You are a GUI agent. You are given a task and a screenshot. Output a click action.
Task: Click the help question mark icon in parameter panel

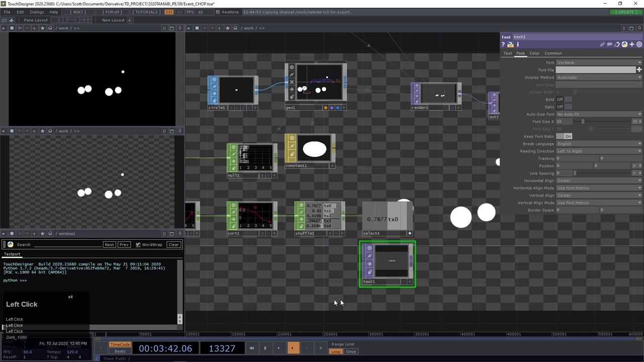[503, 45]
